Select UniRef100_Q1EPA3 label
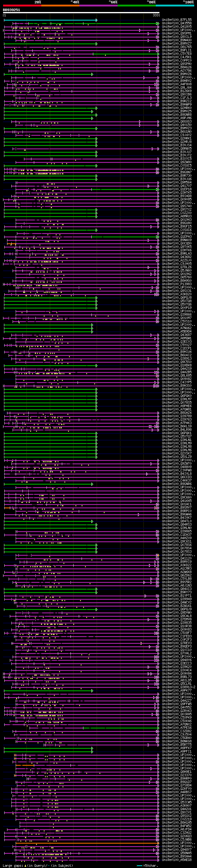Image resolution: width=197 pixels, height=868 pixels. pyautogui.click(x=177, y=236)
